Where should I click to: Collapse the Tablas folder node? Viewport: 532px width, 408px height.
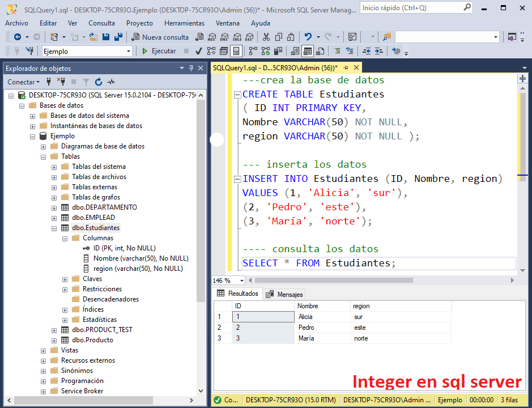point(44,157)
